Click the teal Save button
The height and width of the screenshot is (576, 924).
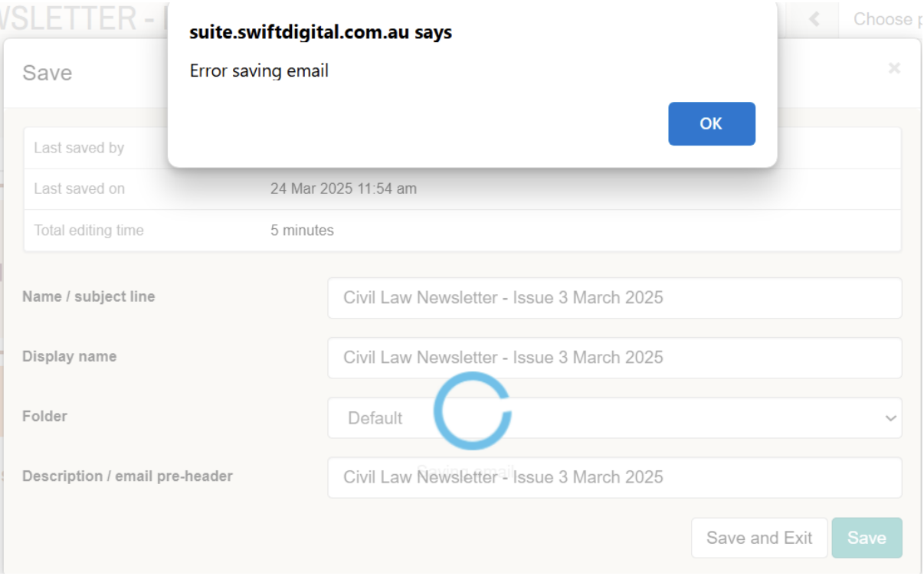pyautogui.click(x=867, y=538)
